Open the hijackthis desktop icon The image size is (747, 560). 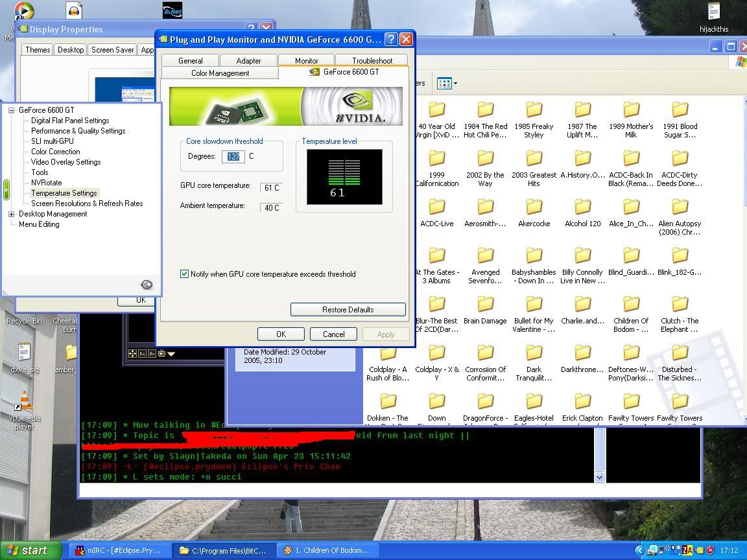click(x=714, y=17)
